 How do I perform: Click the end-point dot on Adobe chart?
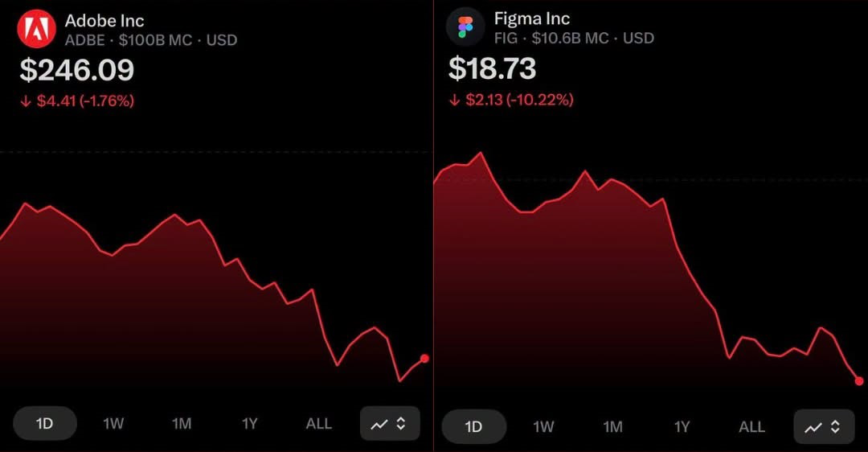tap(424, 359)
